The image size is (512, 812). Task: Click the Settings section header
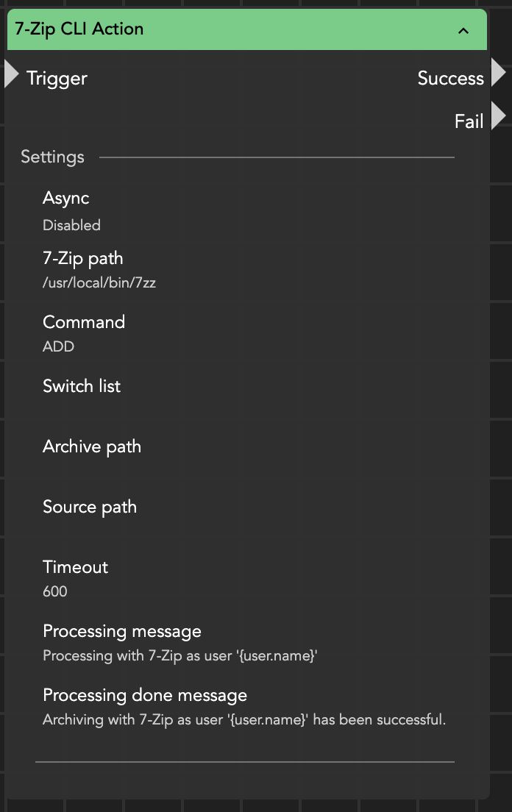(52, 157)
